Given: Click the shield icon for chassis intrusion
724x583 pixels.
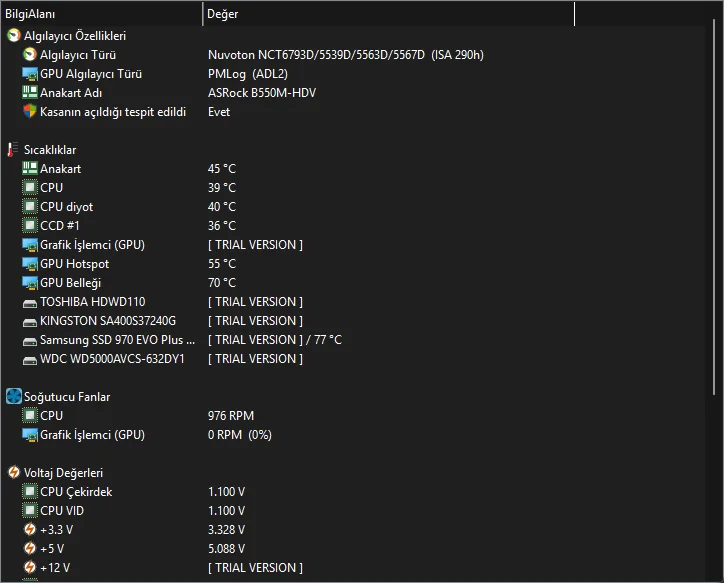Looking at the screenshot, I should [x=30, y=112].
